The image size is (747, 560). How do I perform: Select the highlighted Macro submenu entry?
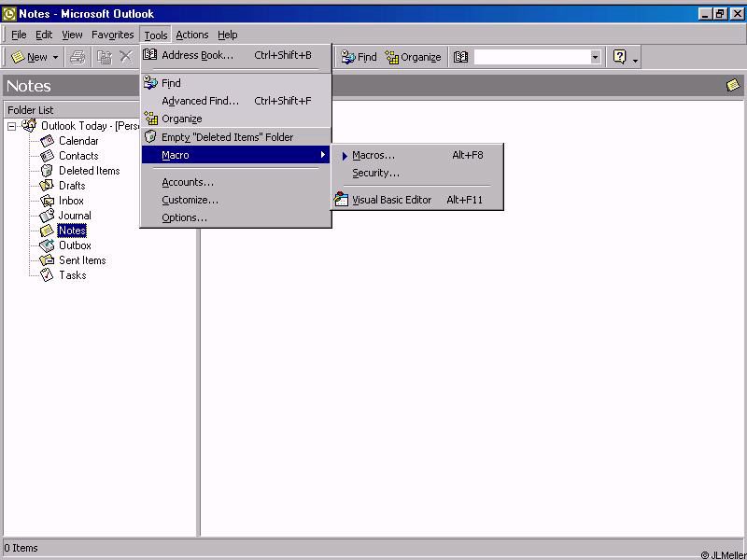click(x=236, y=155)
